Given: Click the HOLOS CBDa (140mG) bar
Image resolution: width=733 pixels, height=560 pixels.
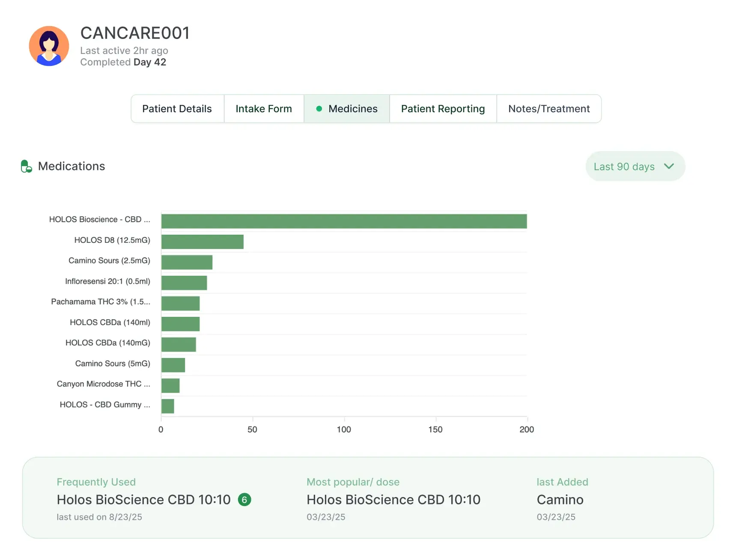Looking at the screenshot, I should tap(179, 345).
